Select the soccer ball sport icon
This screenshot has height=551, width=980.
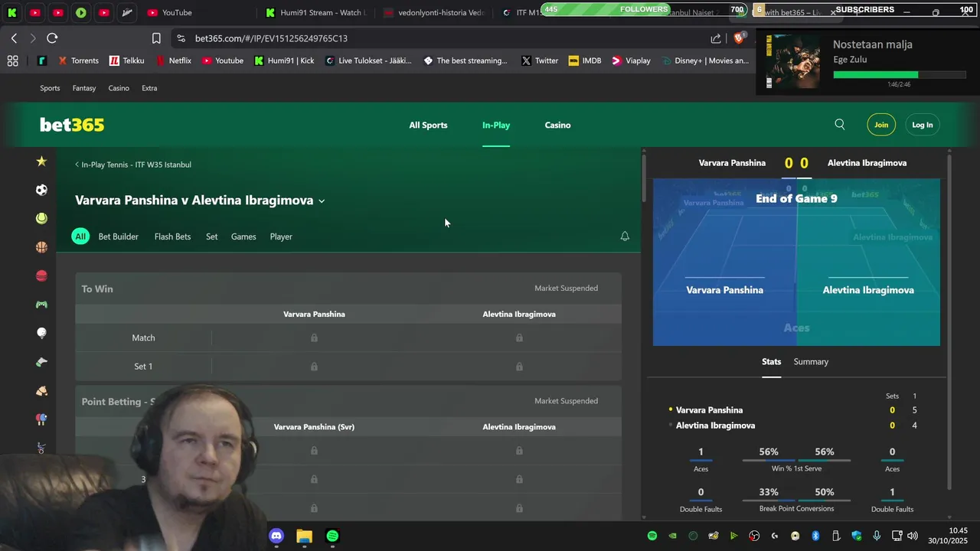coord(41,190)
